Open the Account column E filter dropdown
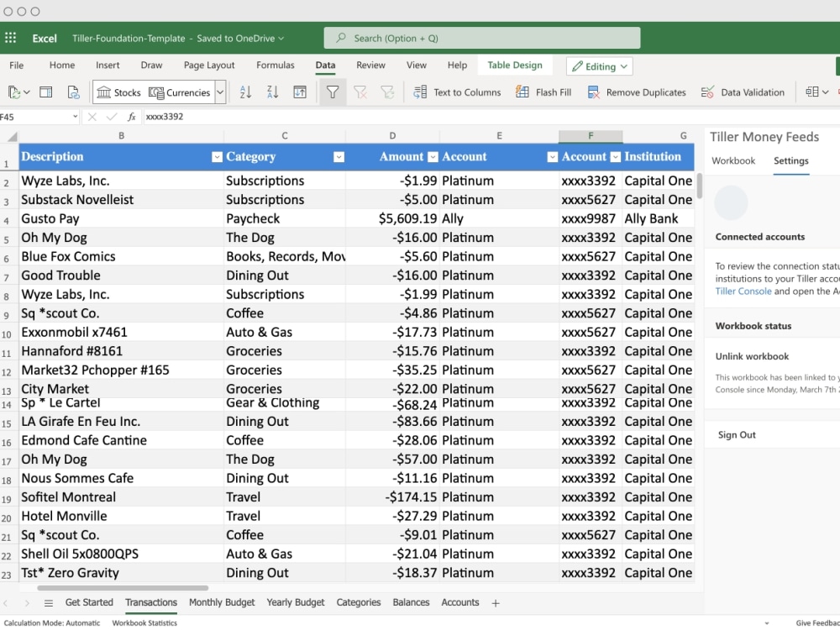 (553, 157)
